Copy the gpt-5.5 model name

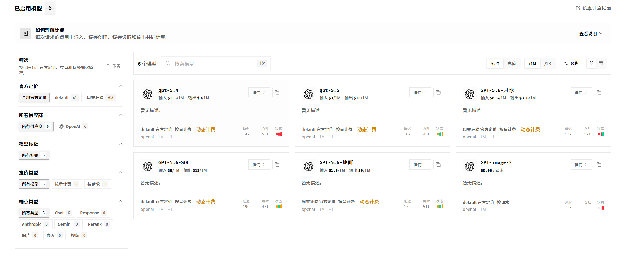coord(438,93)
